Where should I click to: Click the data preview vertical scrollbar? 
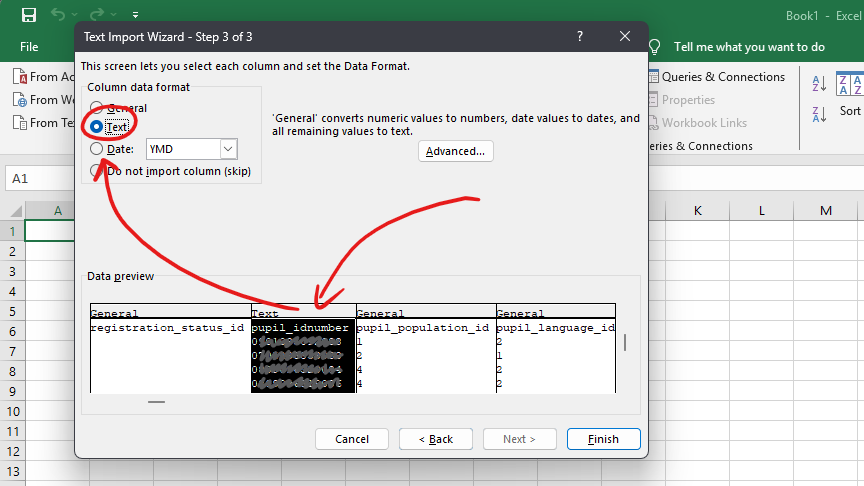point(627,343)
